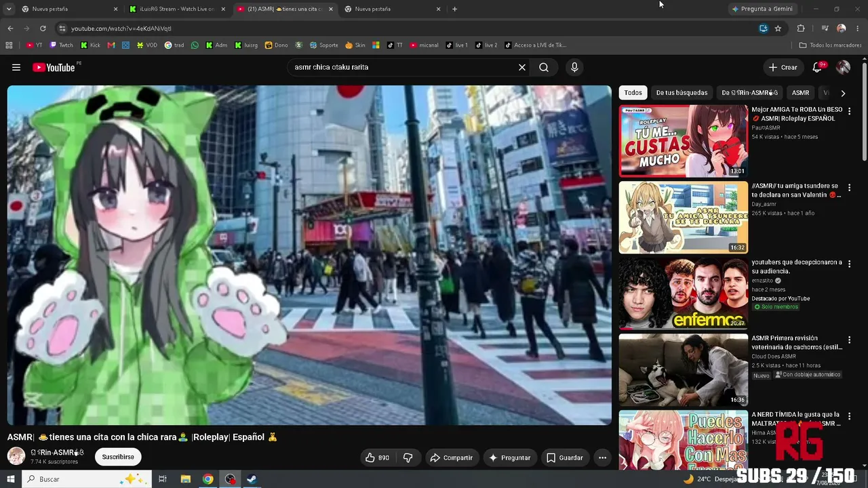Save video with Guardar button
The image size is (868, 488).
tap(565, 457)
